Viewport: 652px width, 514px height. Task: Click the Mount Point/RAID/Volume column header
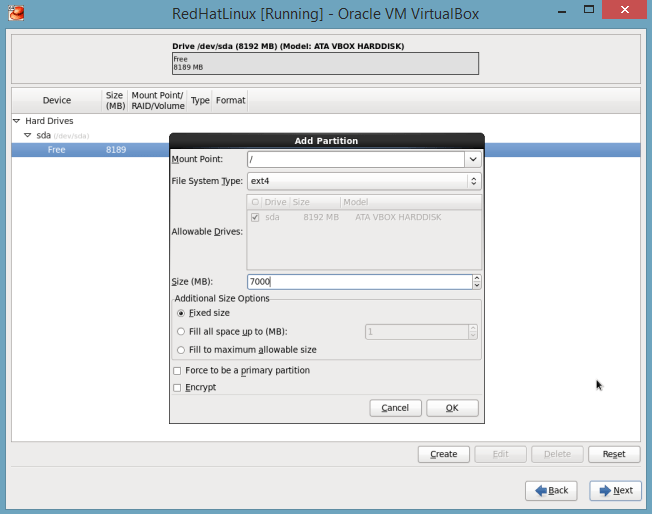pos(158,100)
